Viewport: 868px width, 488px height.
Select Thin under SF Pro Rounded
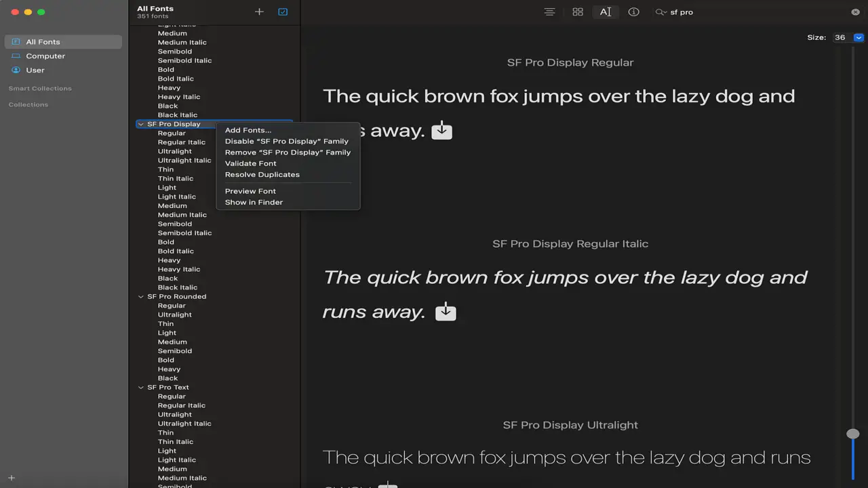166,324
